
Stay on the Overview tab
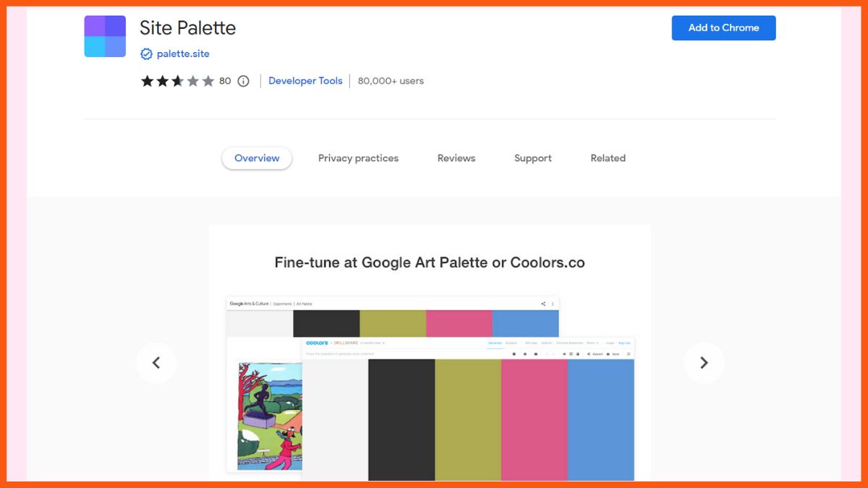point(257,158)
